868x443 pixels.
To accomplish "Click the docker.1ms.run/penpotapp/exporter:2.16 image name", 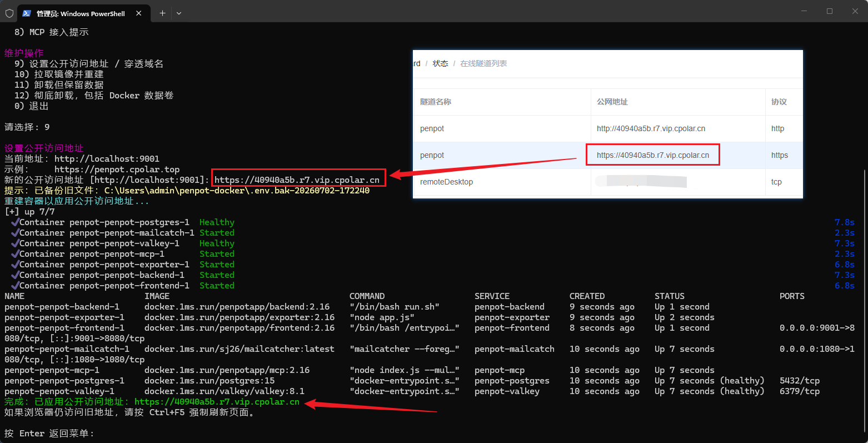I will pyautogui.click(x=240, y=317).
